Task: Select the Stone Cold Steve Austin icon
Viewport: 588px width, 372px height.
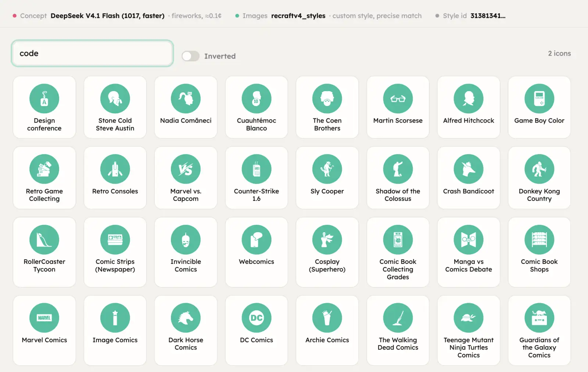Action: click(x=115, y=98)
